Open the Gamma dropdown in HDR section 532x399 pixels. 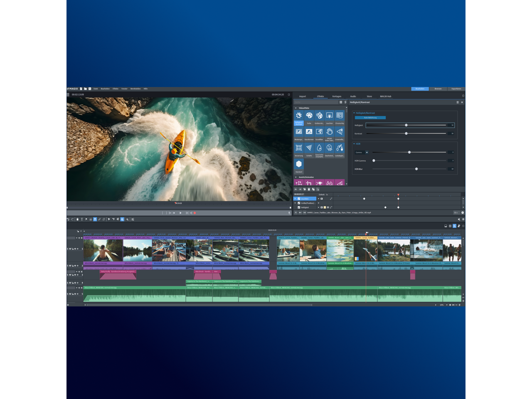click(x=367, y=153)
